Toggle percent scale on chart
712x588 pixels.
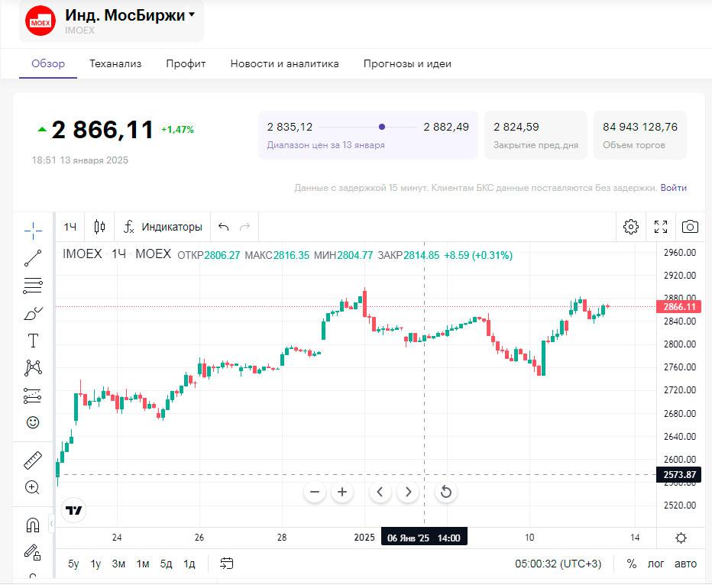(631, 564)
